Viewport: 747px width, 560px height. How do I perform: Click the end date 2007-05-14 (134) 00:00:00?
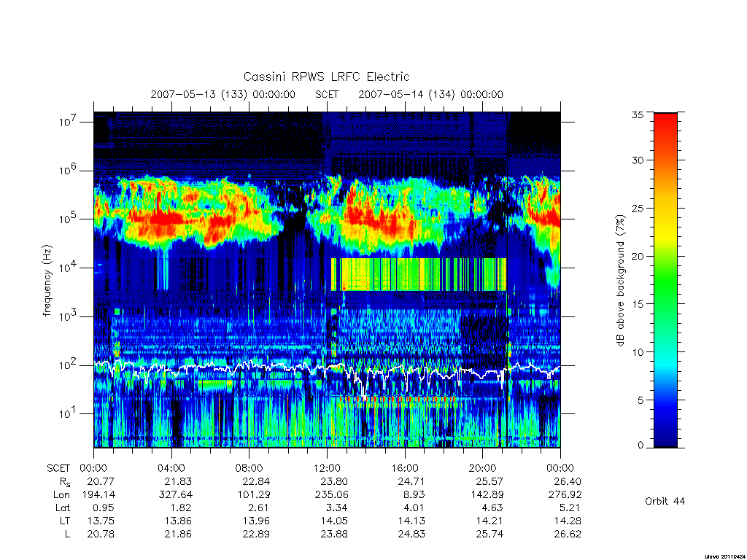coord(430,94)
